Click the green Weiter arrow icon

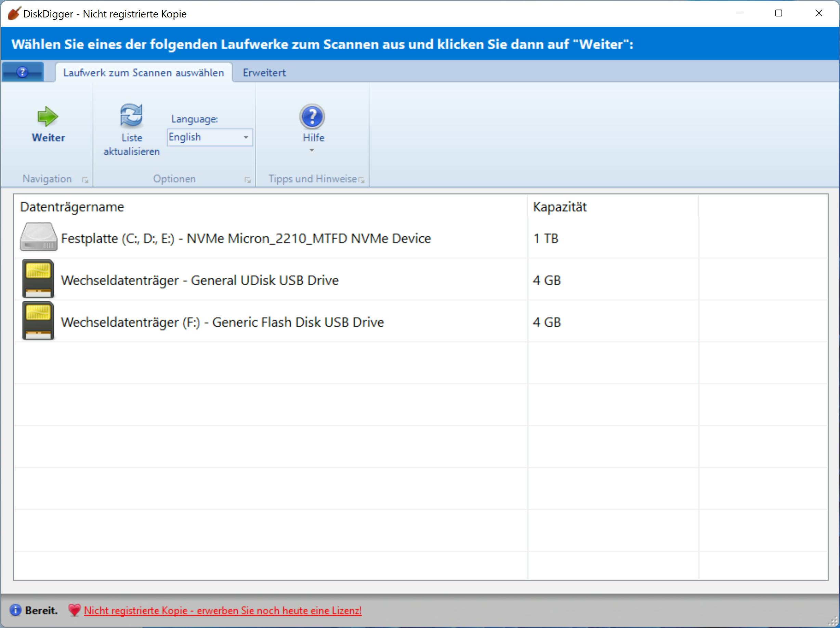(48, 116)
